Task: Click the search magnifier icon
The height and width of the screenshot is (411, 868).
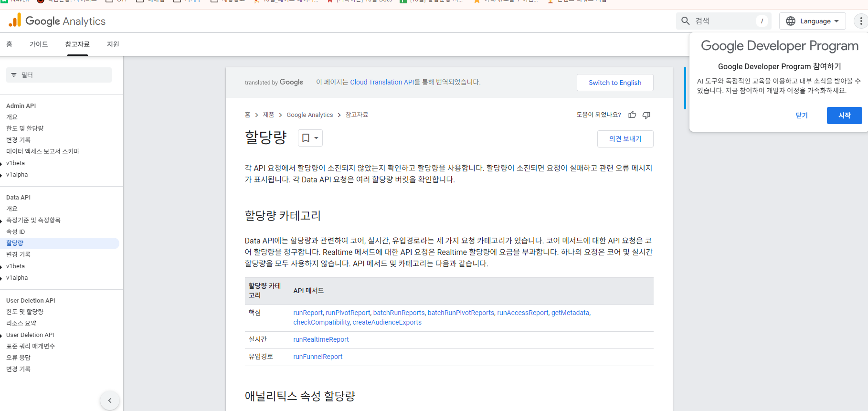Action: (x=686, y=21)
